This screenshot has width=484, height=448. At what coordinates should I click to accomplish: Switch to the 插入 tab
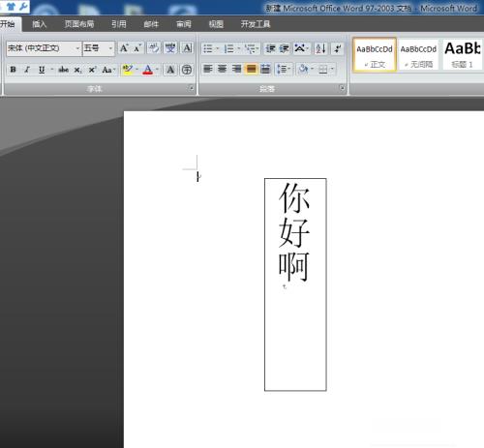[x=40, y=24]
